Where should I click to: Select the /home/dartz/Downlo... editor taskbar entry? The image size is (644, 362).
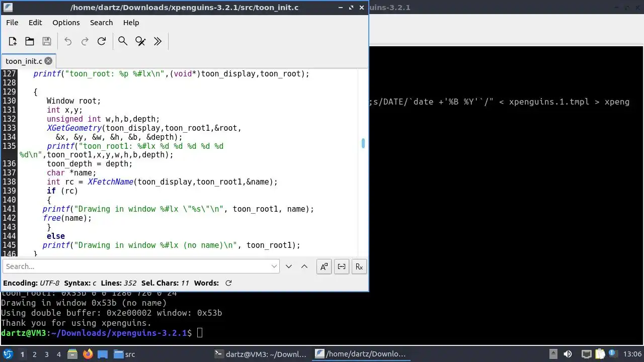coord(361,354)
